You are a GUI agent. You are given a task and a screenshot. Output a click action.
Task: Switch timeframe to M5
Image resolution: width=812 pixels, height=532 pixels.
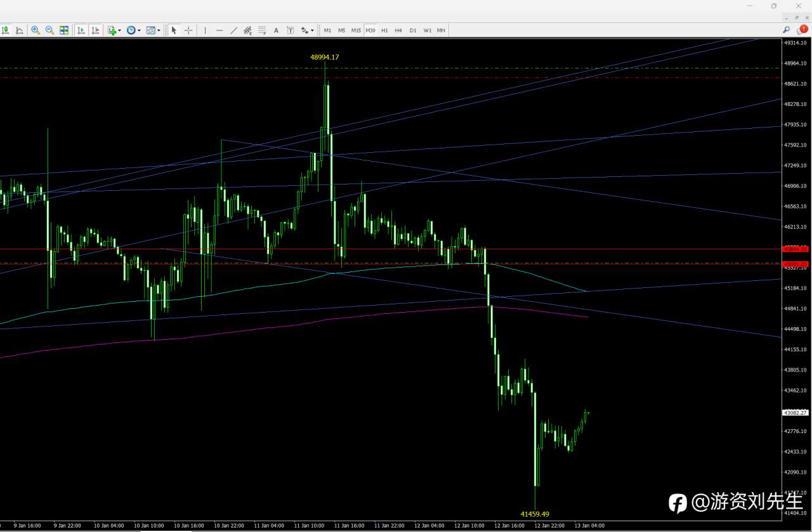coord(341,30)
